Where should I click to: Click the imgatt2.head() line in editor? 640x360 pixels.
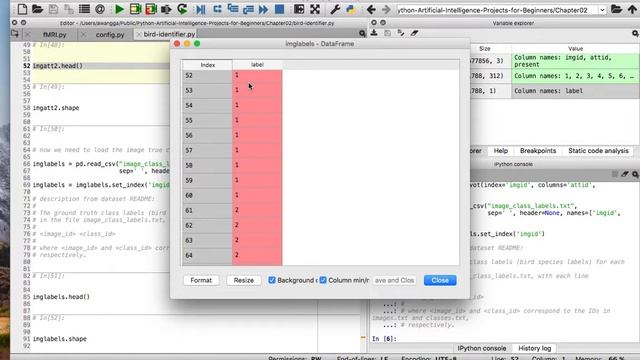pyautogui.click(x=58, y=66)
